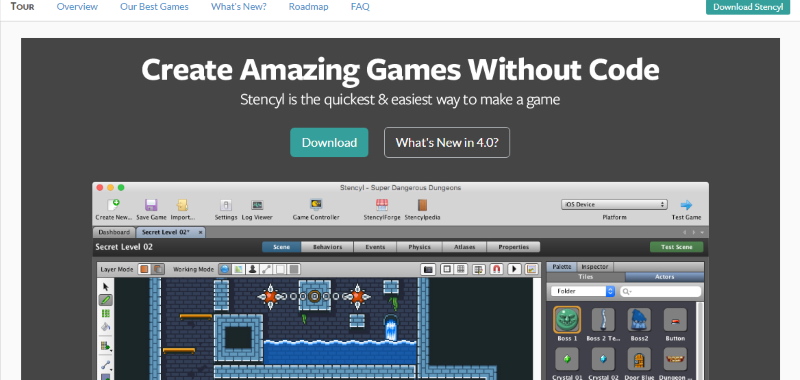
Task: Select the joint line working mode icon
Action: click(266, 269)
